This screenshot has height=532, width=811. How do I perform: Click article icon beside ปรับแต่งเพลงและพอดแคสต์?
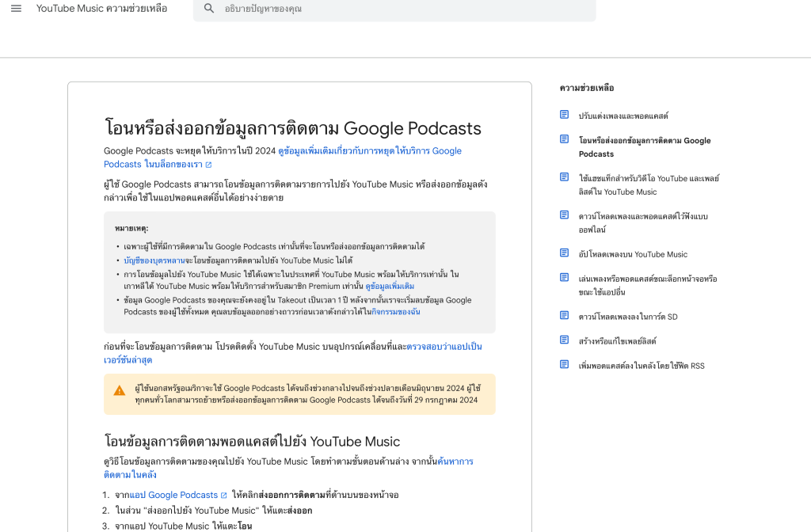564,115
